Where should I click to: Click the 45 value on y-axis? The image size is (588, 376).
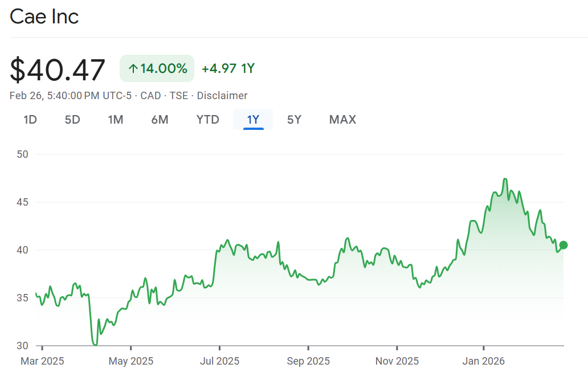(22, 202)
